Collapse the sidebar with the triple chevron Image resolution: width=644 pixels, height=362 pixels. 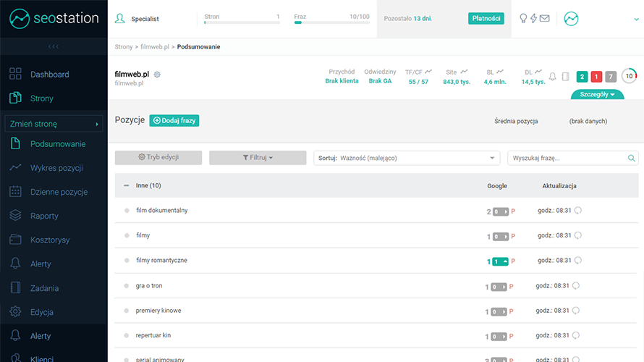tap(54, 46)
